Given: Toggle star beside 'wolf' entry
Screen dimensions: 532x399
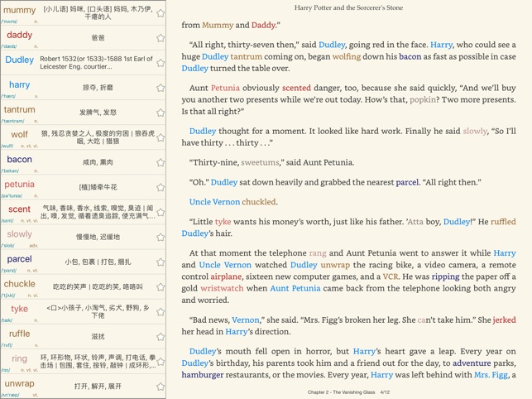Looking at the screenshot, I should (161, 137).
